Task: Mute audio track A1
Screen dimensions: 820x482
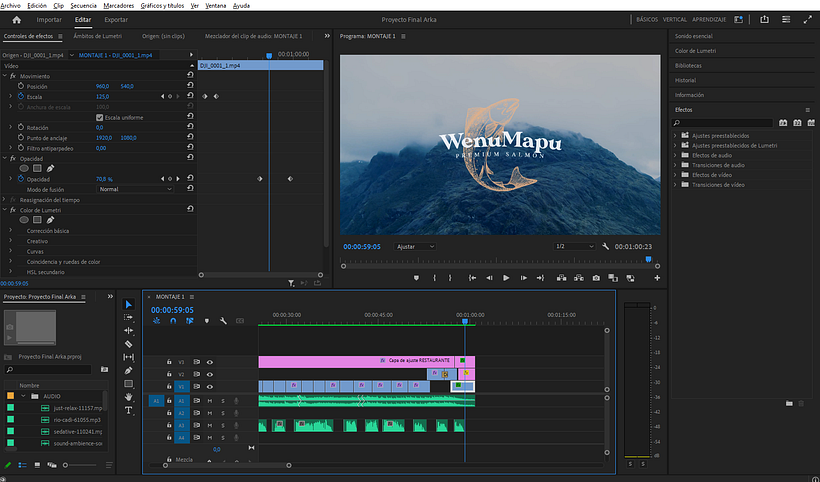Action: click(x=210, y=401)
